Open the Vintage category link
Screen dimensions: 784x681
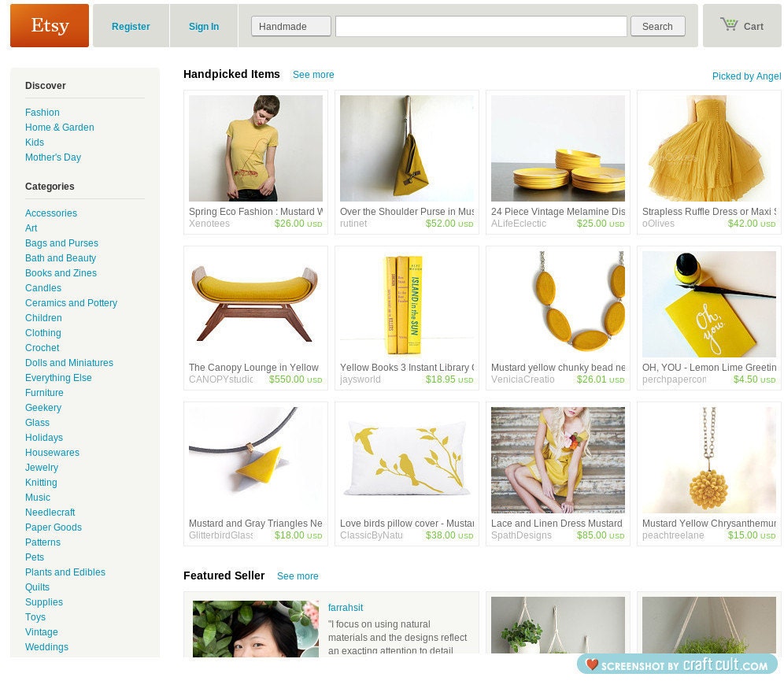point(42,632)
